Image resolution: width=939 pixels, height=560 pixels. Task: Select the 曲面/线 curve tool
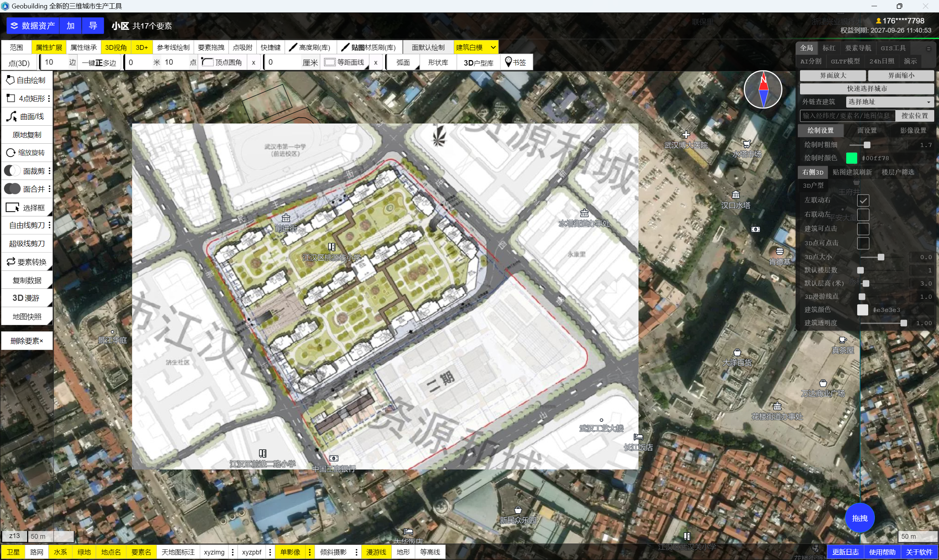[x=26, y=117]
